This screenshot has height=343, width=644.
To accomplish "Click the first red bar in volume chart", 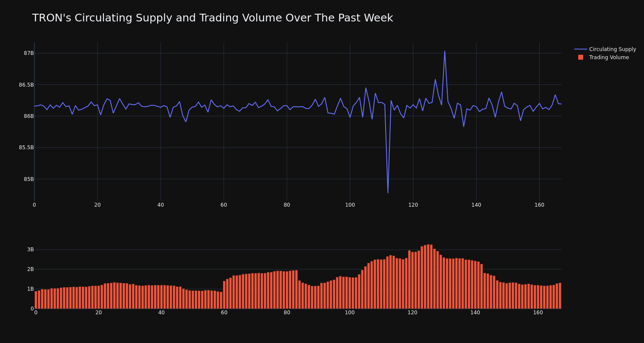I will [36, 300].
